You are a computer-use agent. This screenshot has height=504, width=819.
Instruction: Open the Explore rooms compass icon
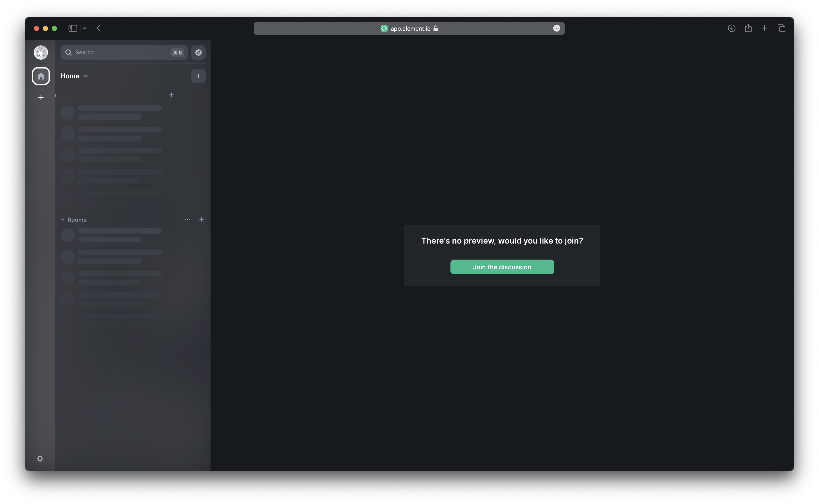pos(199,52)
